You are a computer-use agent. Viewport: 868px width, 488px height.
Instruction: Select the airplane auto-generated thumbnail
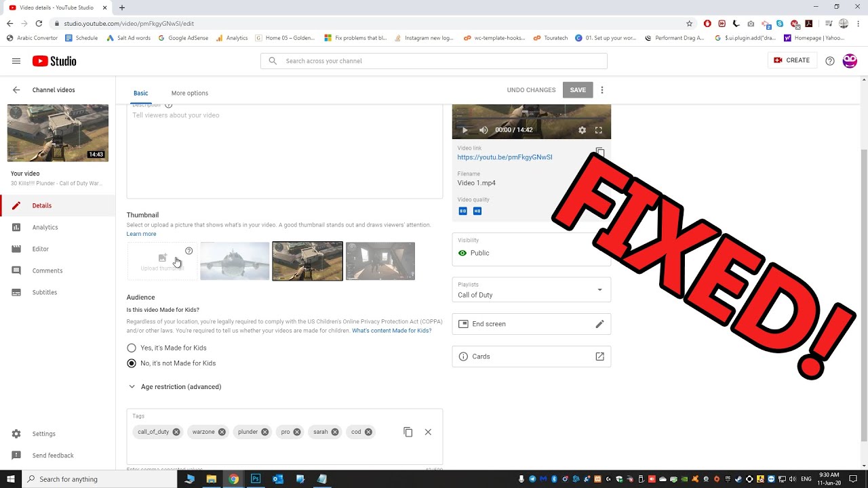[235, 261]
